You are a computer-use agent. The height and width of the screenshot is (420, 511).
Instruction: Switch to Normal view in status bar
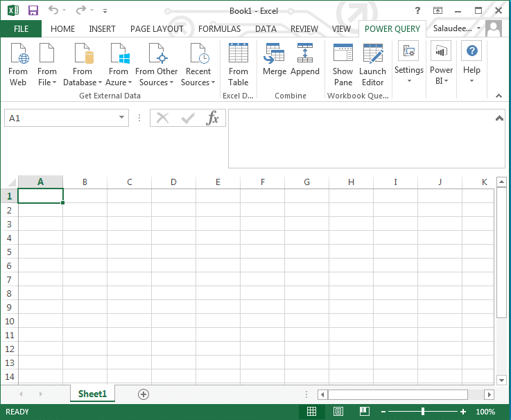click(x=311, y=412)
